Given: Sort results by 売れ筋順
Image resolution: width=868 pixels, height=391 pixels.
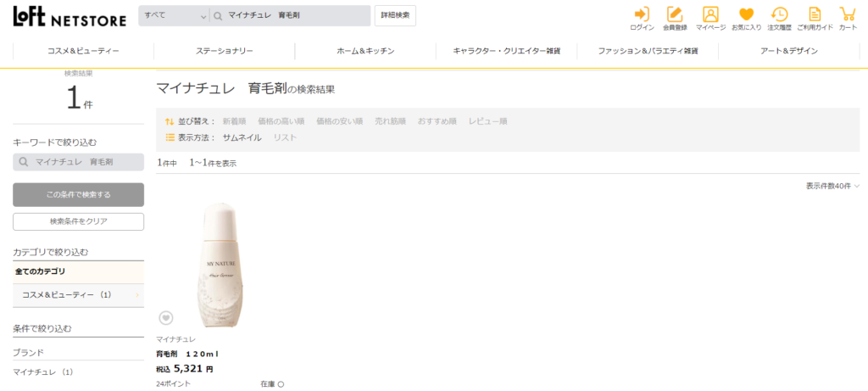Looking at the screenshot, I should click(390, 121).
